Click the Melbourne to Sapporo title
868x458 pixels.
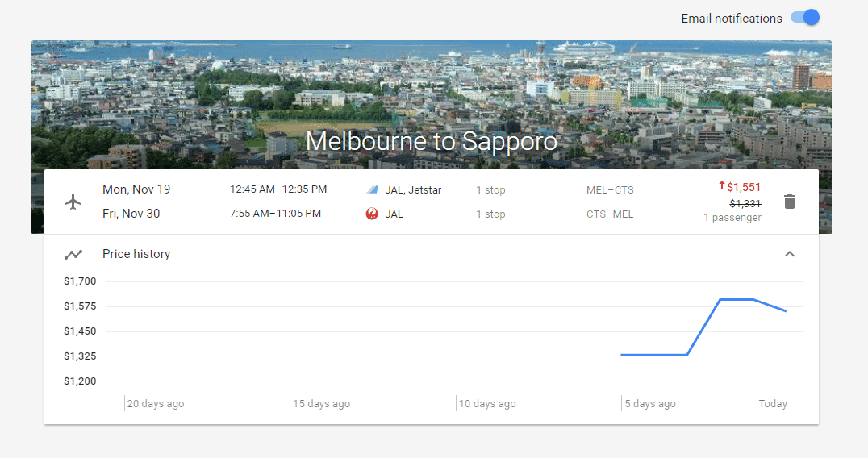pyautogui.click(x=432, y=141)
